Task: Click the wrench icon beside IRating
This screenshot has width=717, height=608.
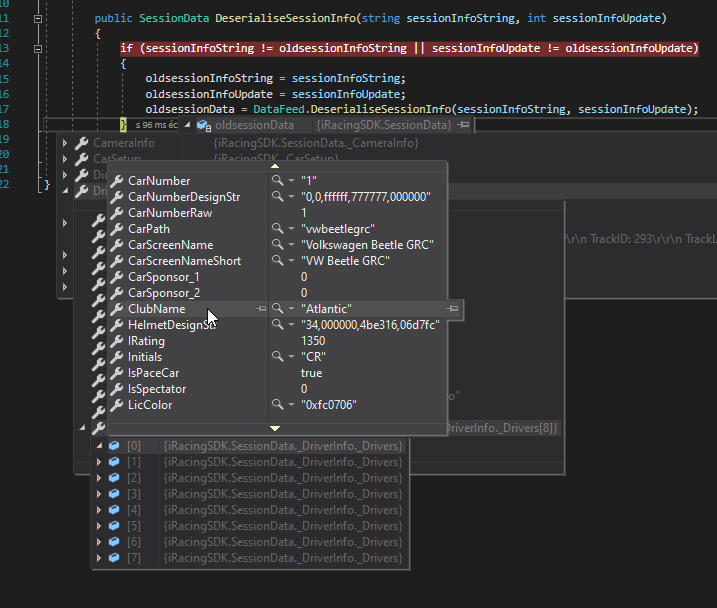Action: [117, 341]
